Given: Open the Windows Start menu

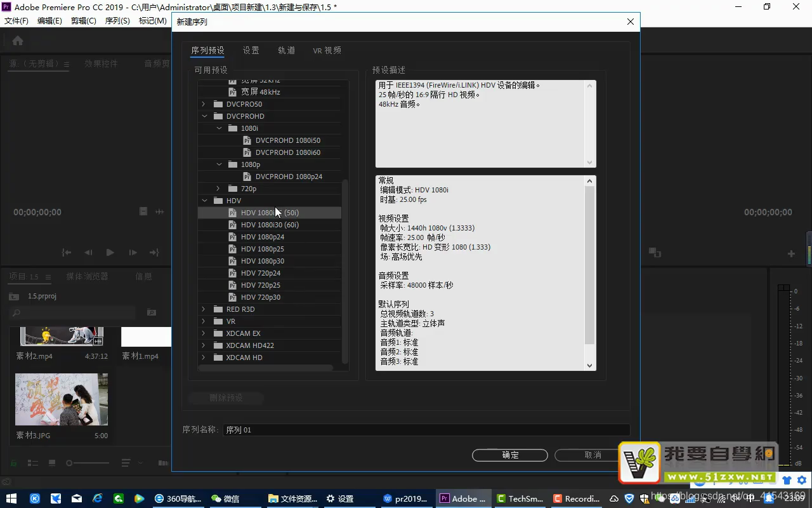Looking at the screenshot, I should (11, 498).
